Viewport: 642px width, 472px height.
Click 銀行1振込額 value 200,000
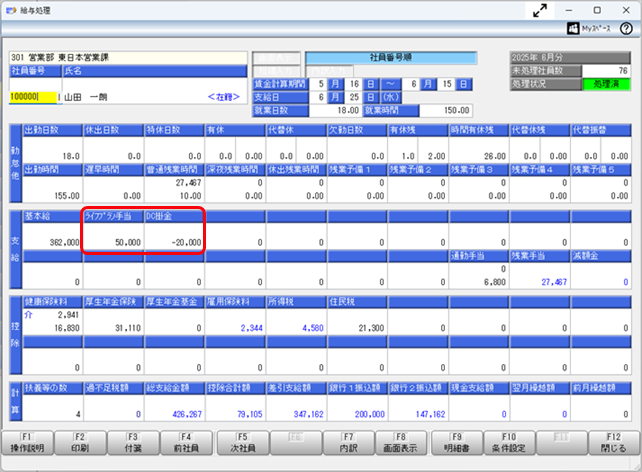[x=370, y=414]
